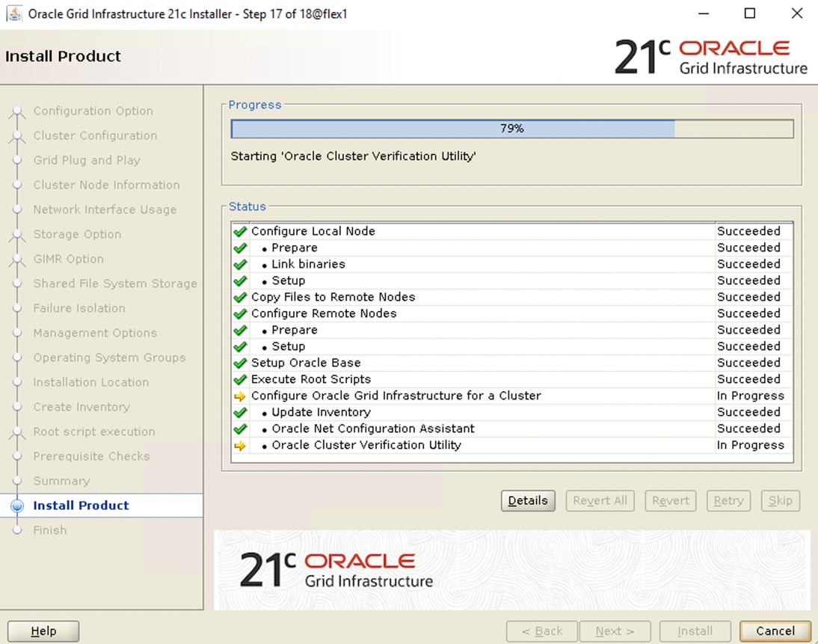818x644 pixels.
Task: Click green checkmark beside Update Inventory
Action: coord(240,412)
